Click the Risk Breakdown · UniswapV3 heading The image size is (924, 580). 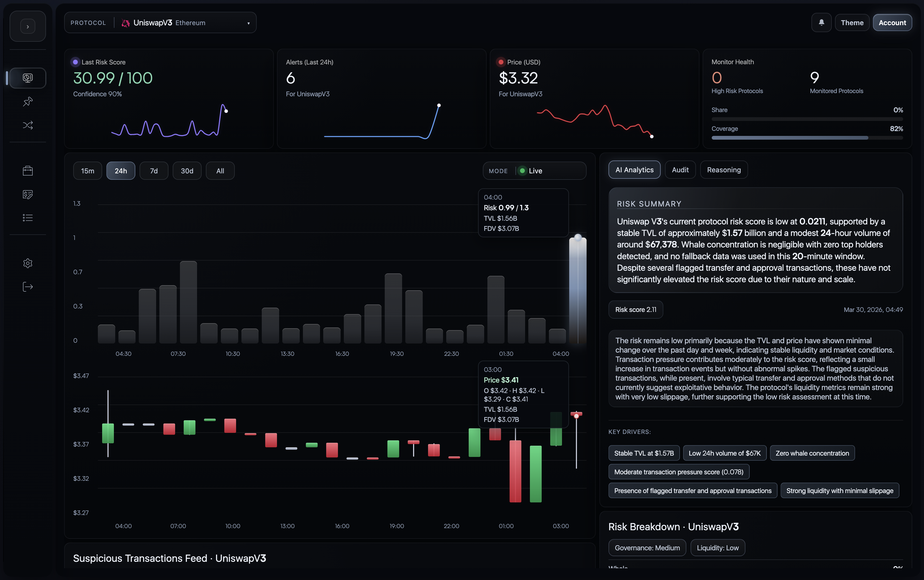point(673,527)
